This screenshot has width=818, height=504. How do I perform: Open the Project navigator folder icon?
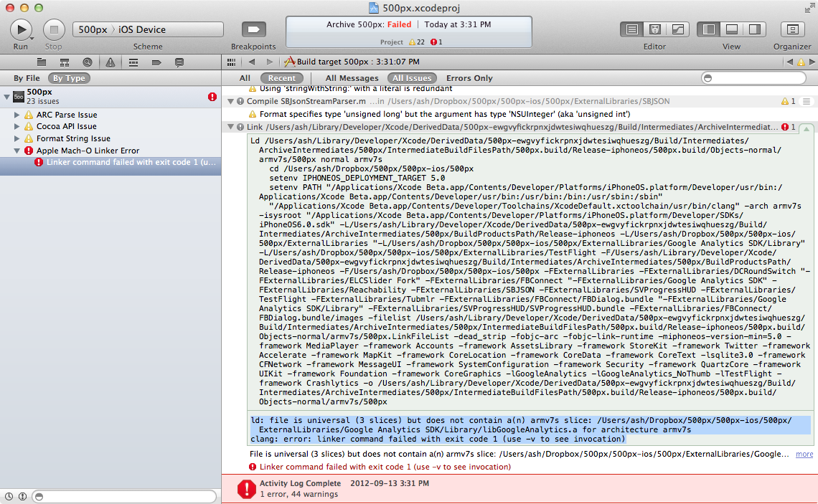pos(42,62)
